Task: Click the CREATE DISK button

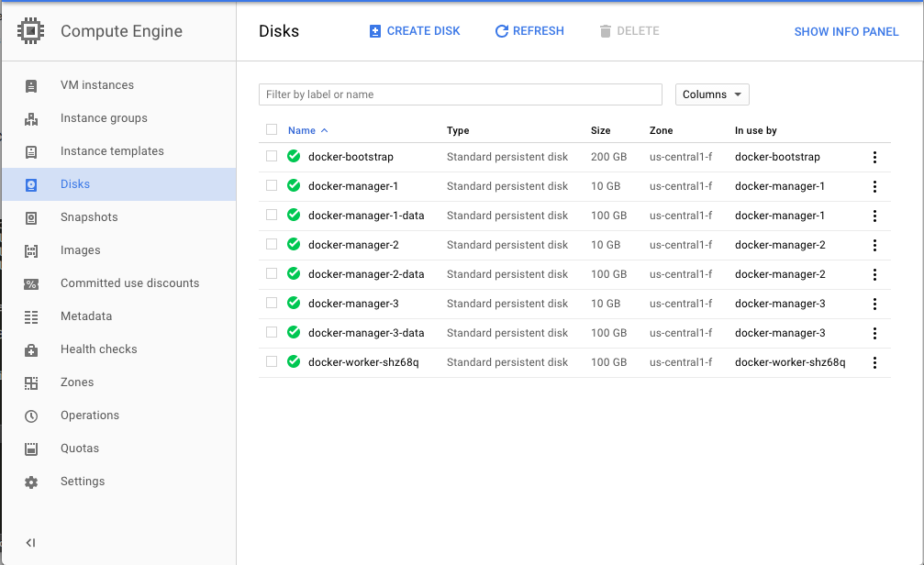Action: tap(415, 30)
